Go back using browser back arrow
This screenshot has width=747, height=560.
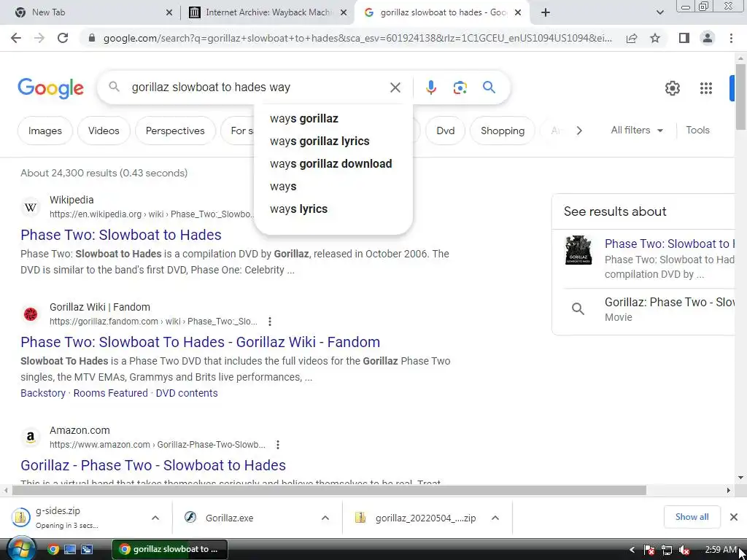click(16, 38)
